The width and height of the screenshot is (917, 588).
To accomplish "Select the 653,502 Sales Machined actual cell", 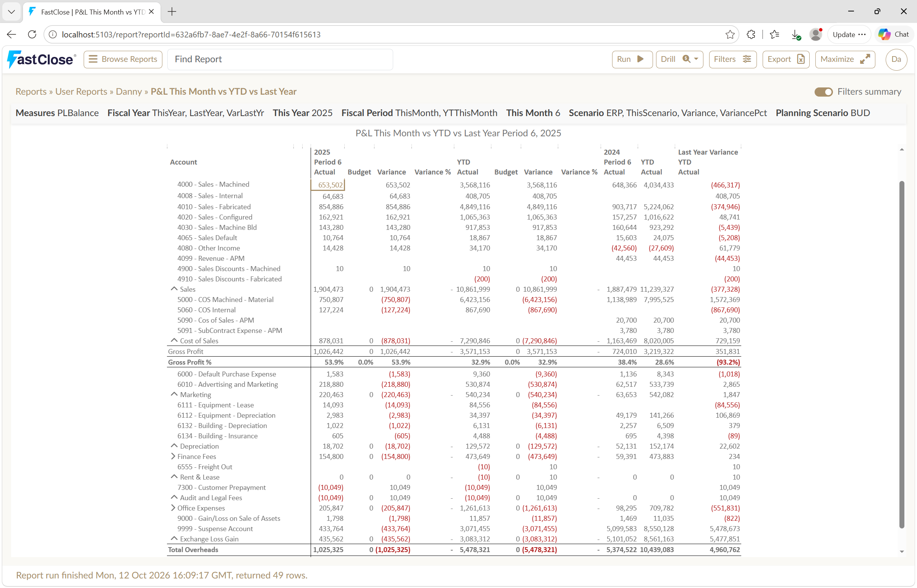I will click(x=328, y=185).
